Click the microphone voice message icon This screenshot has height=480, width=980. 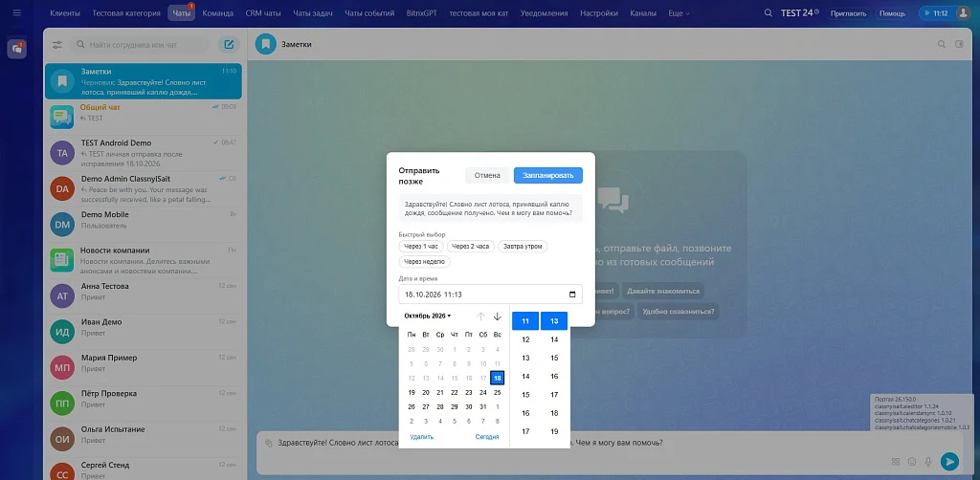(x=928, y=462)
